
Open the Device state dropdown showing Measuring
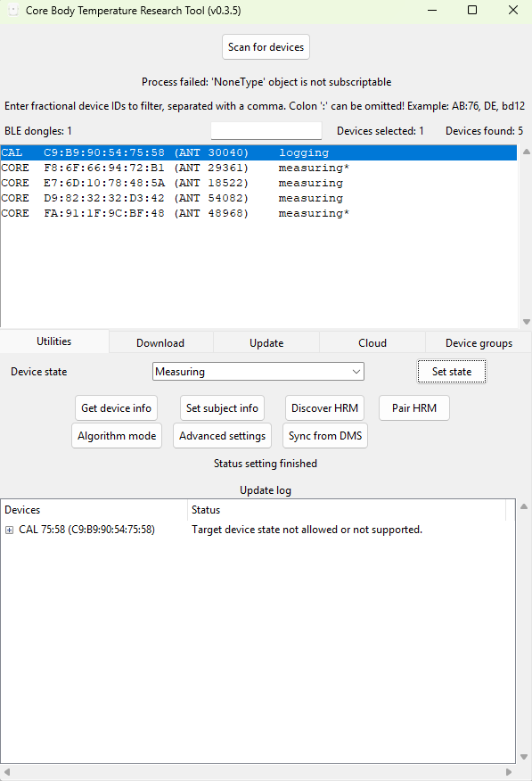tap(258, 372)
